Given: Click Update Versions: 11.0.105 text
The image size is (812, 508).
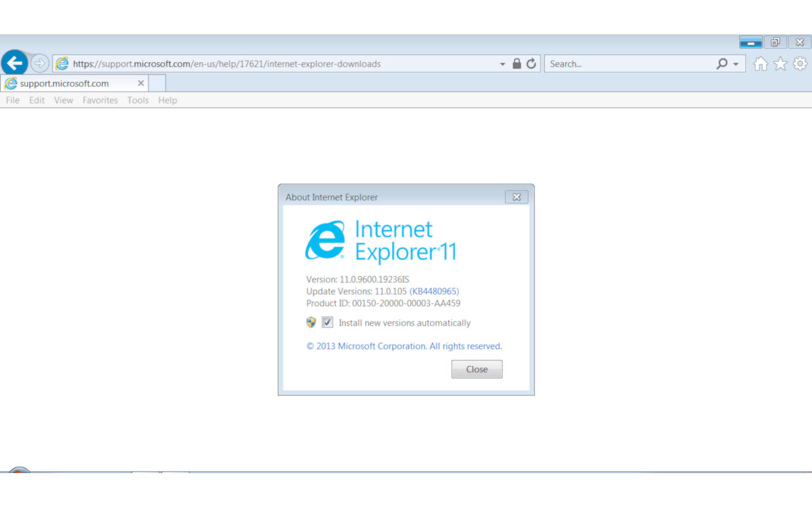Looking at the screenshot, I should coord(357,291).
